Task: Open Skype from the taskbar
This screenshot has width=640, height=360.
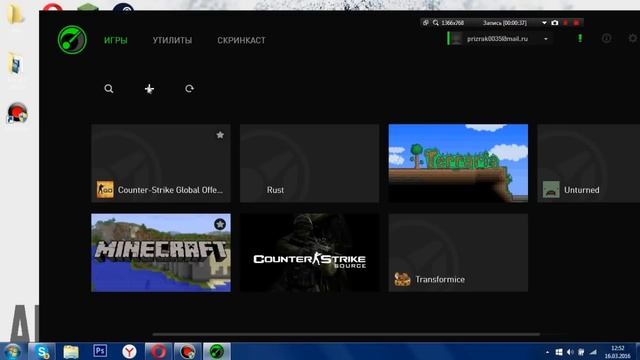Action: pyautogui.click(x=42, y=351)
